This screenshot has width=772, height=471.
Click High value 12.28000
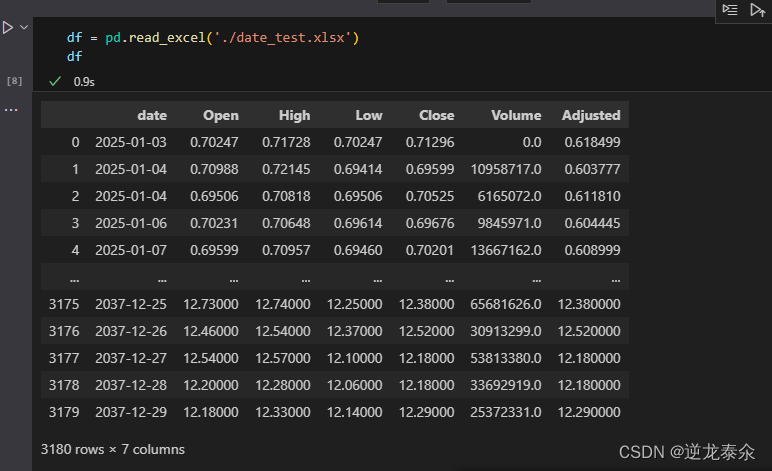(x=283, y=385)
